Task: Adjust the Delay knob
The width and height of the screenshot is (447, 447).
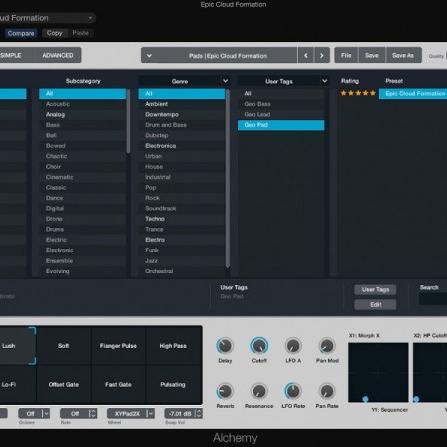Action: (225, 346)
